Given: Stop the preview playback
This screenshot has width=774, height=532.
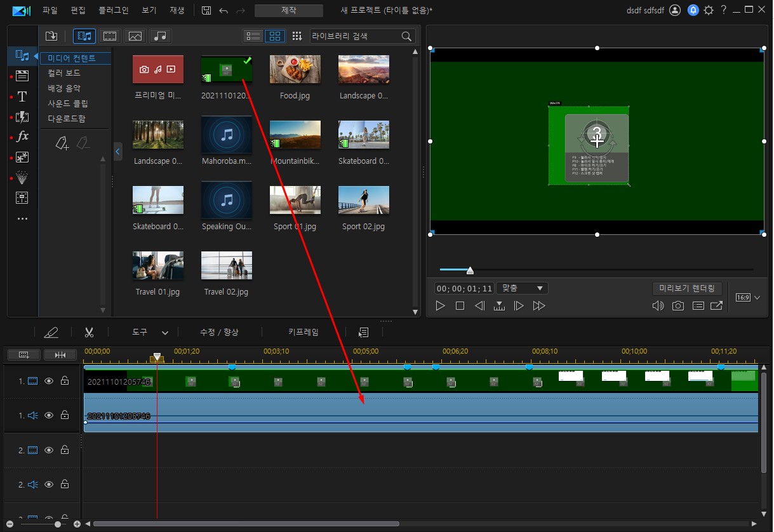Looking at the screenshot, I should pyautogui.click(x=460, y=306).
